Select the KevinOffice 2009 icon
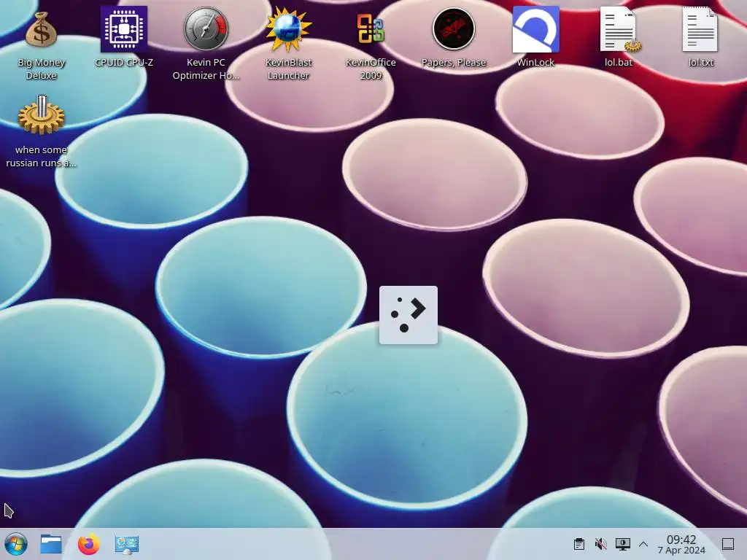The height and width of the screenshot is (560, 747). 371,29
